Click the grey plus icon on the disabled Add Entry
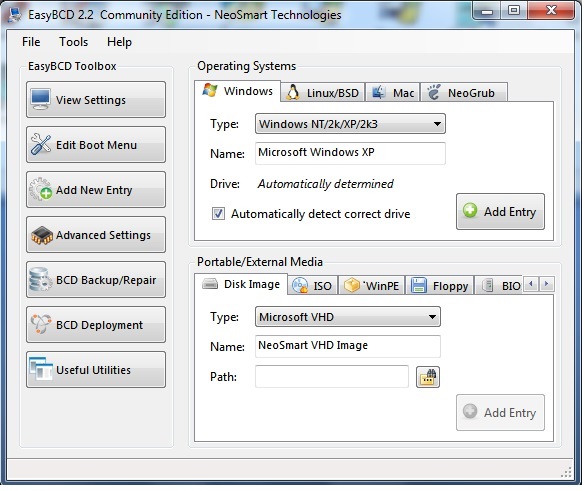This screenshot has height=491, width=585. pos(470,411)
